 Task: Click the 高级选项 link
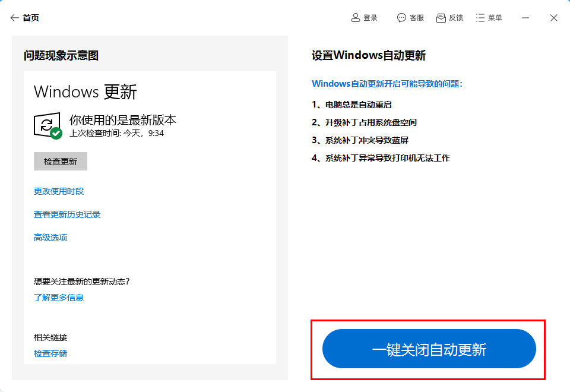pyautogui.click(x=50, y=237)
